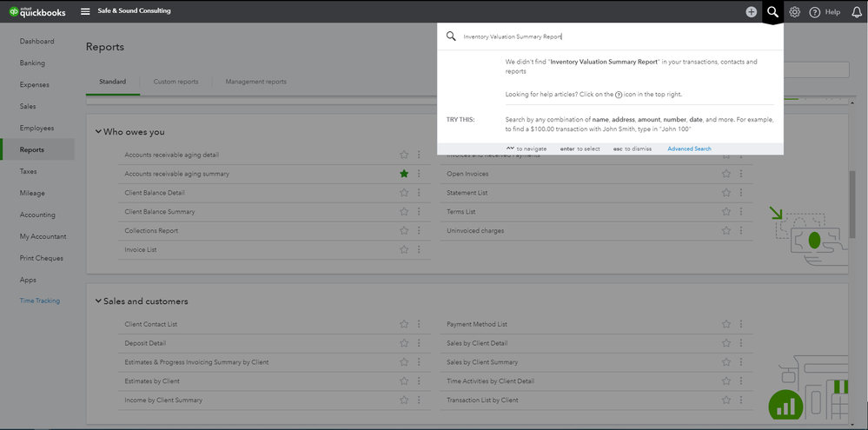The width and height of the screenshot is (868, 430).
Task: Open more options for Collections Report
Action: point(419,231)
